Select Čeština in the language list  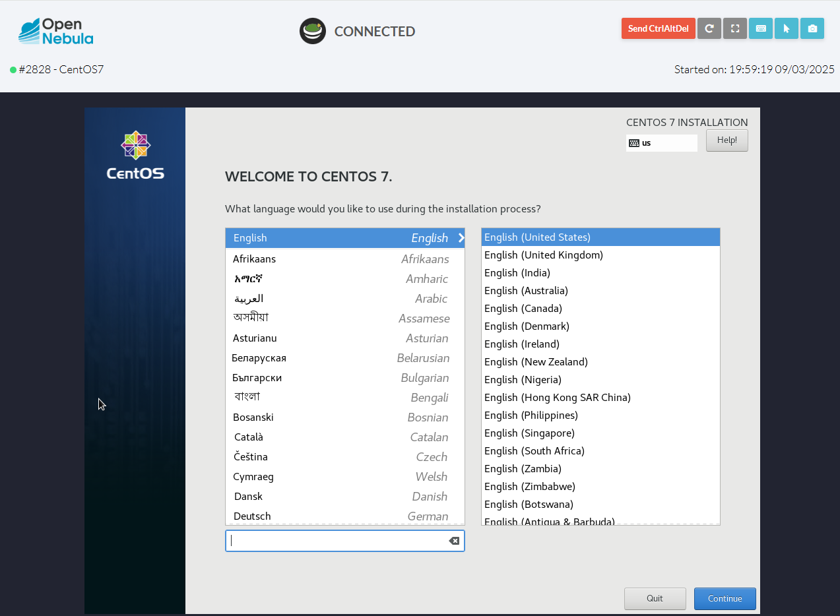pos(345,457)
